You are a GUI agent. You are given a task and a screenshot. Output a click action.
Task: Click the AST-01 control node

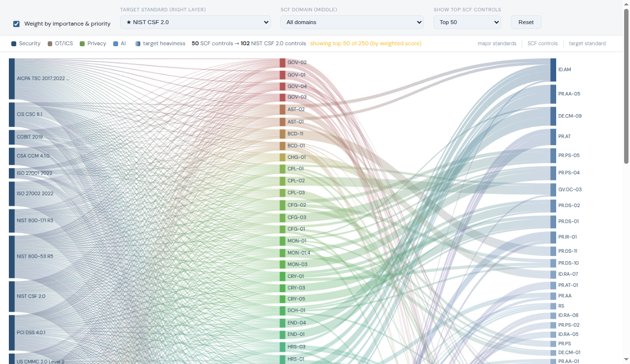click(x=283, y=122)
